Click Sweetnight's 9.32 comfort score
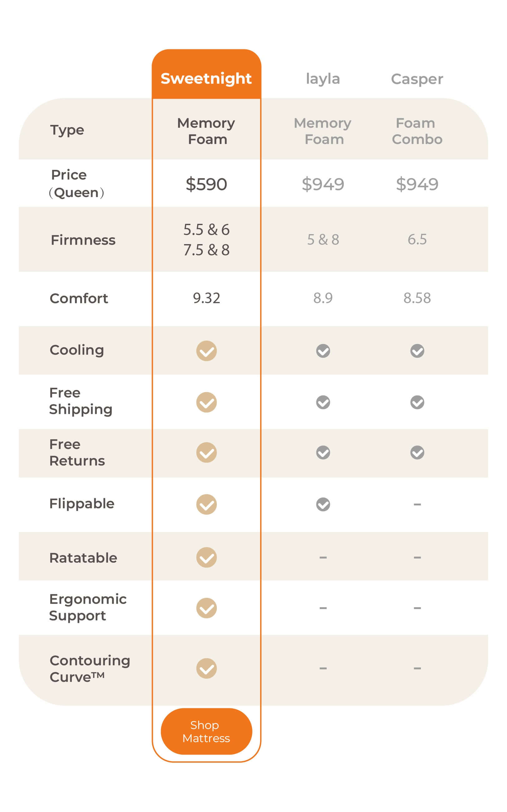507x812 pixels. [206, 298]
